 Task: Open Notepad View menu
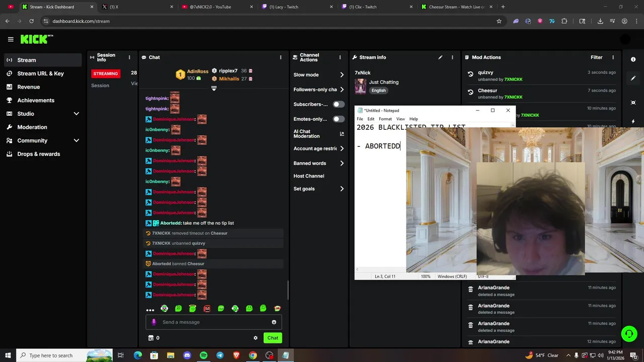[x=400, y=119]
